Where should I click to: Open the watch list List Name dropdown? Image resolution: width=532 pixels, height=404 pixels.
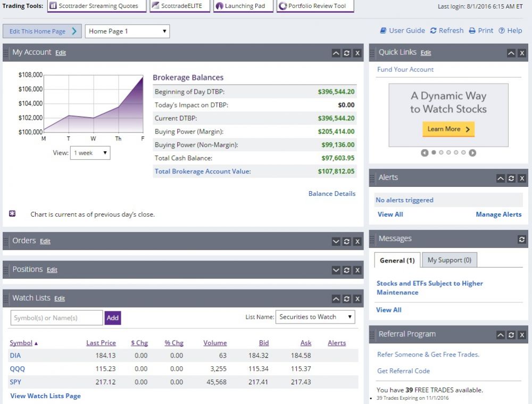pyautogui.click(x=315, y=317)
